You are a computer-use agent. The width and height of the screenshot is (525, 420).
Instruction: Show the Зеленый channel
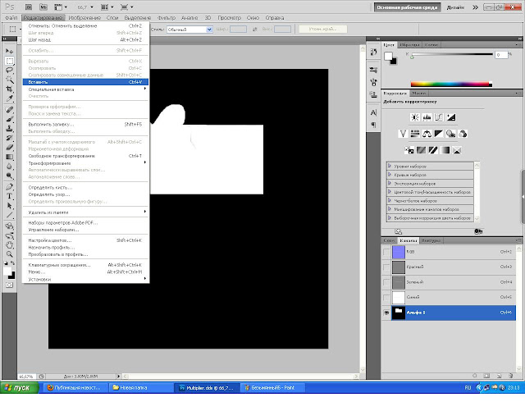pyautogui.click(x=386, y=282)
